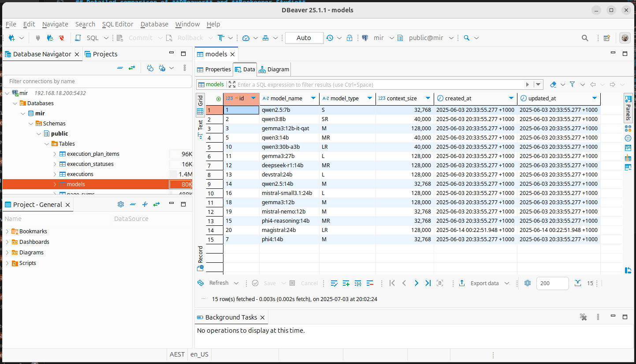Jump to the last row
This screenshot has height=364, width=636.
pyautogui.click(x=428, y=283)
